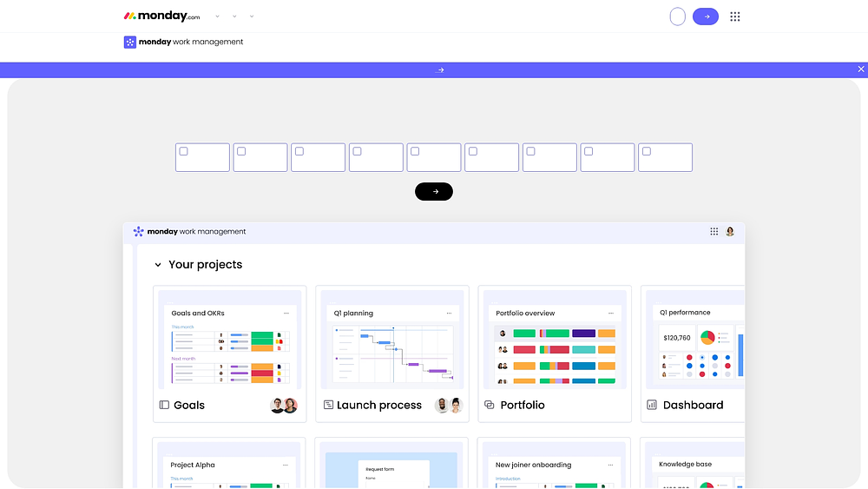Tick the checkbox on the ninth card
Viewport: 868px width, 489px height.
coord(647,151)
